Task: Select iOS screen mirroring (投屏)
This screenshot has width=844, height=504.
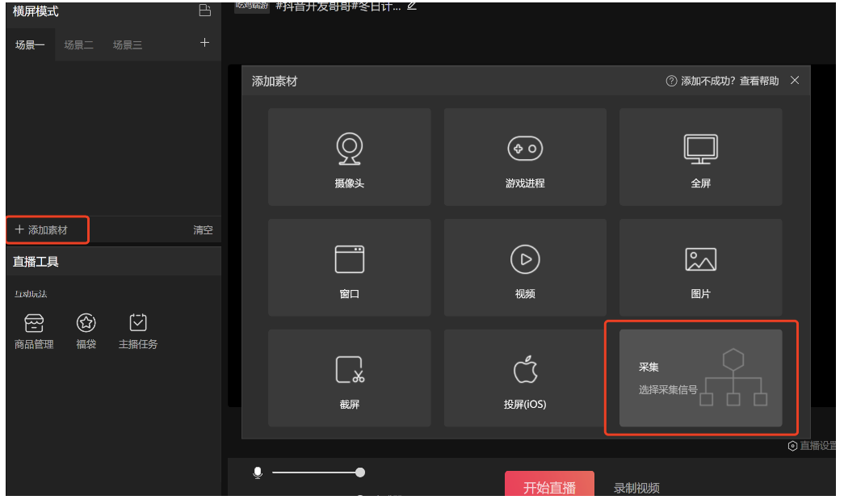Action: coord(525,378)
